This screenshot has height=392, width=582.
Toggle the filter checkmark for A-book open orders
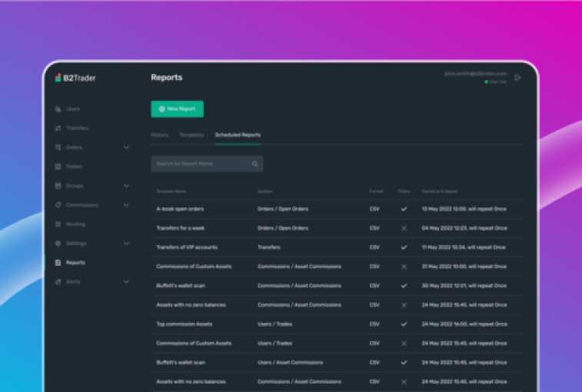click(x=404, y=209)
